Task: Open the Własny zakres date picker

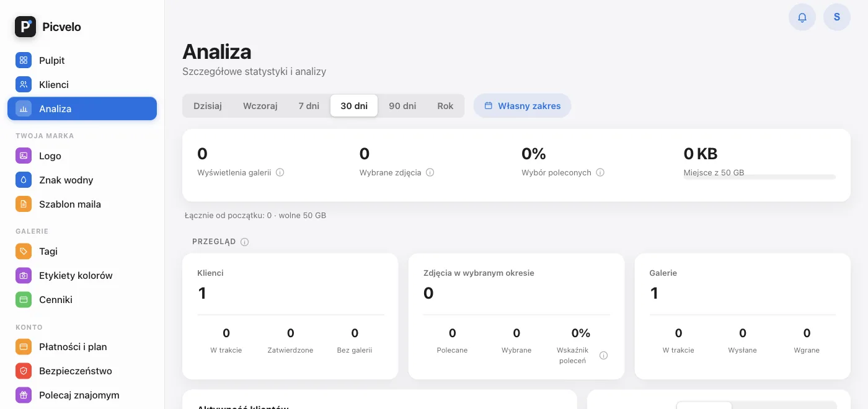Action: coord(522,105)
